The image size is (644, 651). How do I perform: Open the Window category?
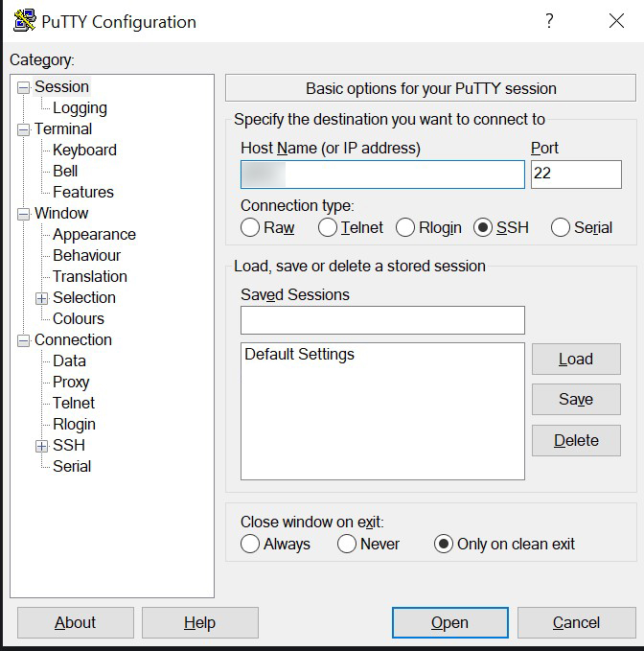(61, 214)
